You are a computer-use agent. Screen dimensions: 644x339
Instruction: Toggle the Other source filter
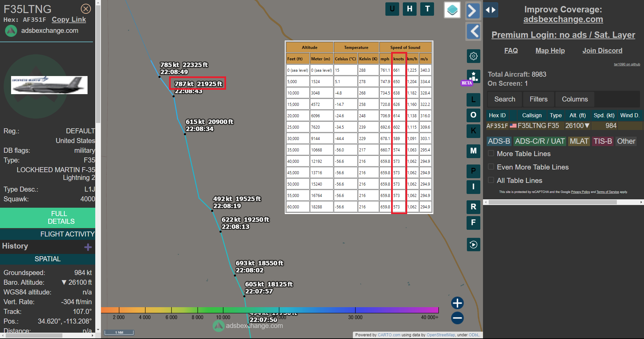coord(626,141)
